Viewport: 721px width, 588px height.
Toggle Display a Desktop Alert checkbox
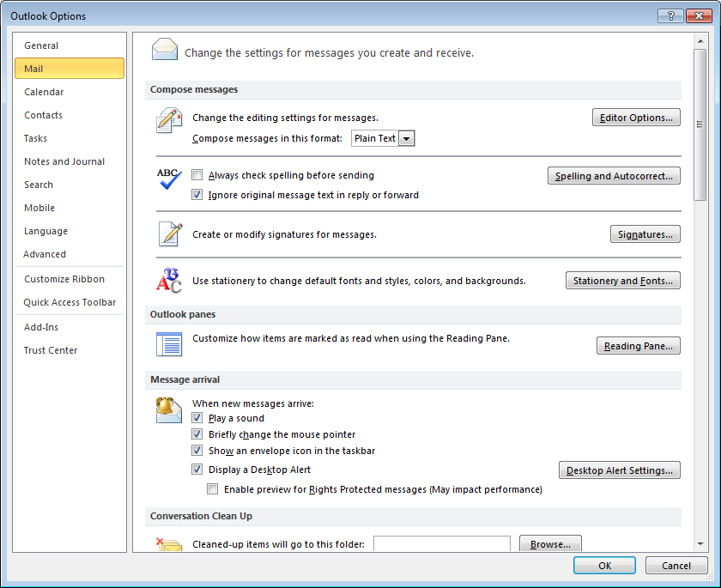197,470
